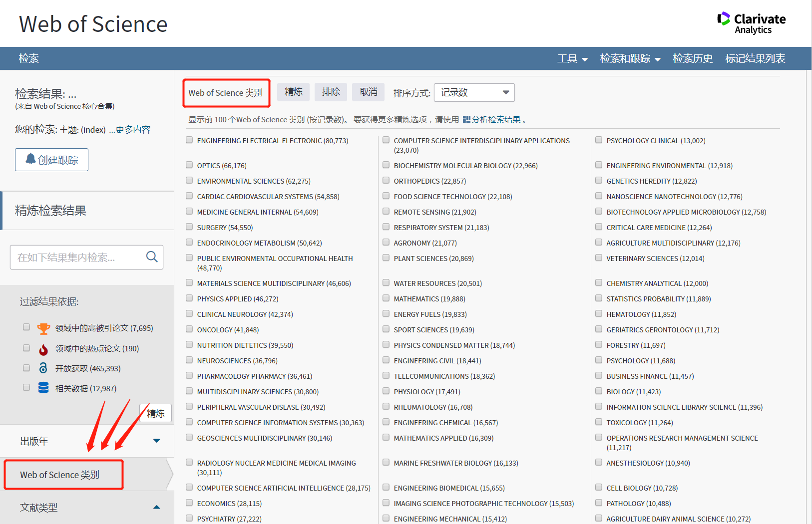Viewport: 812px width, 524px height.
Task: Click the magnifier icon in refine search box
Action: pos(152,257)
